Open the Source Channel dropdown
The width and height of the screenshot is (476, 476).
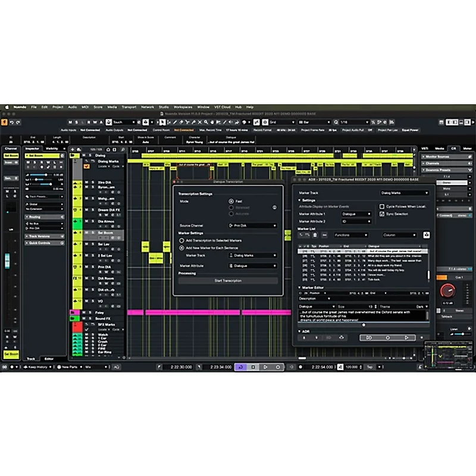(x=252, y=226)
